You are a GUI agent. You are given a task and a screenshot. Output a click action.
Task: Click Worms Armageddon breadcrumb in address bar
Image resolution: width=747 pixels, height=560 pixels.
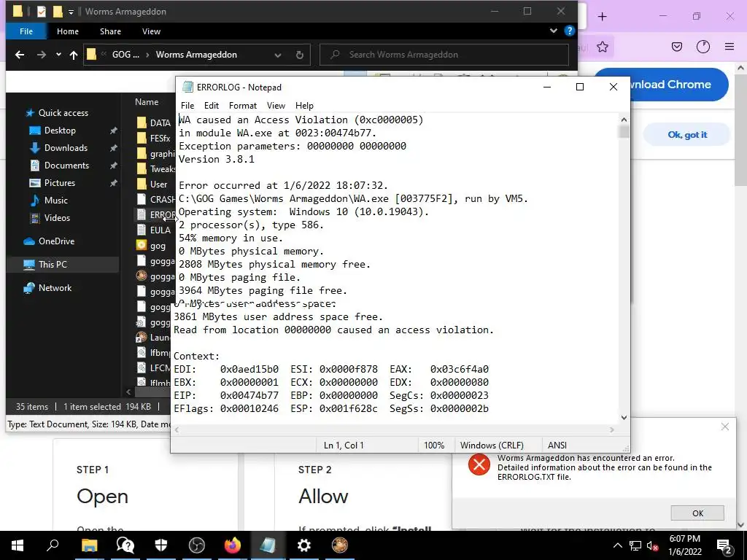click(x=196, y=55)
